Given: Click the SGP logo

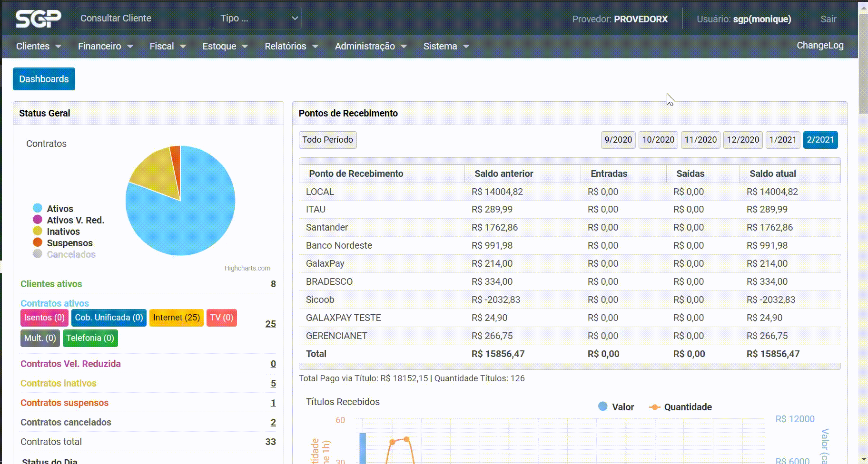Looking at the screenshot, I should 38,19.
